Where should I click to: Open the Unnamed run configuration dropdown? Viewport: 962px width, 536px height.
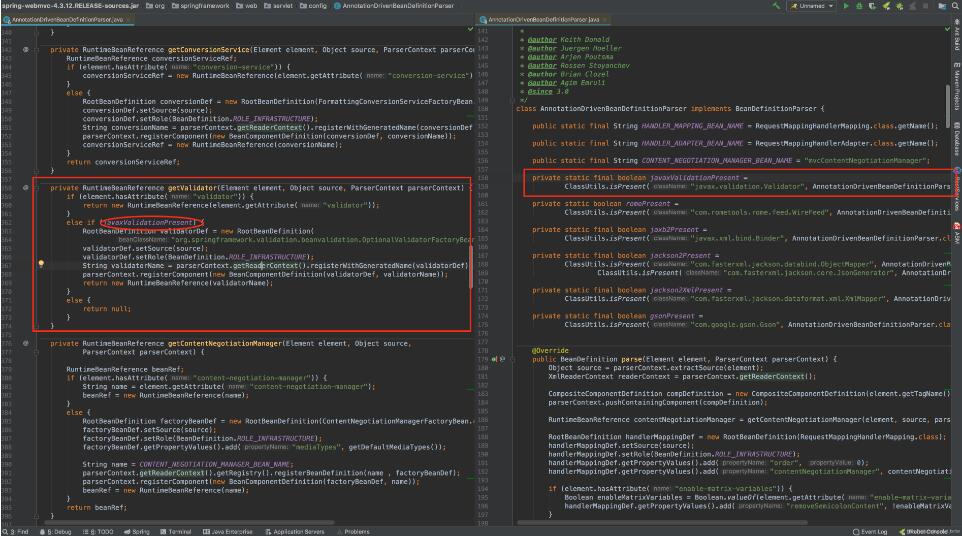click(812, 6)
